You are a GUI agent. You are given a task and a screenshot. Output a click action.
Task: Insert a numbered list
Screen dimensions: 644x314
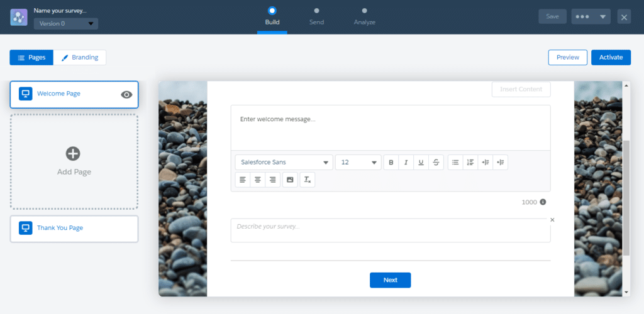470,162
